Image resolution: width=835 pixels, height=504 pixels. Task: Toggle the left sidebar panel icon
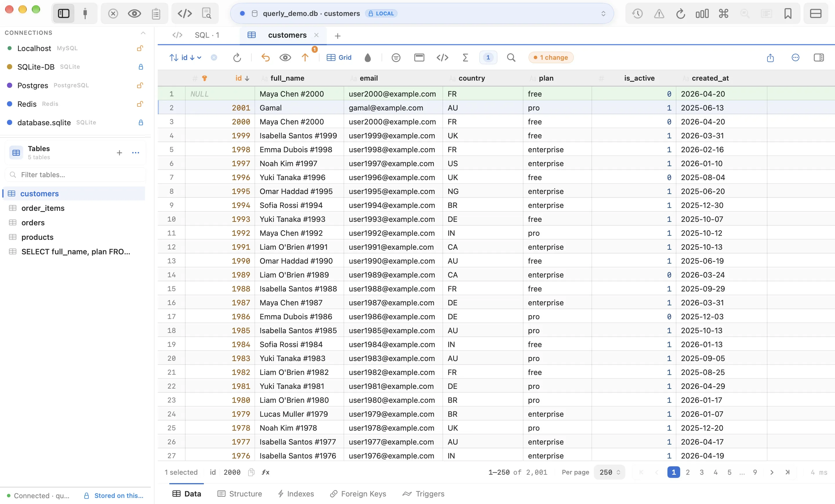coord(63,14)
